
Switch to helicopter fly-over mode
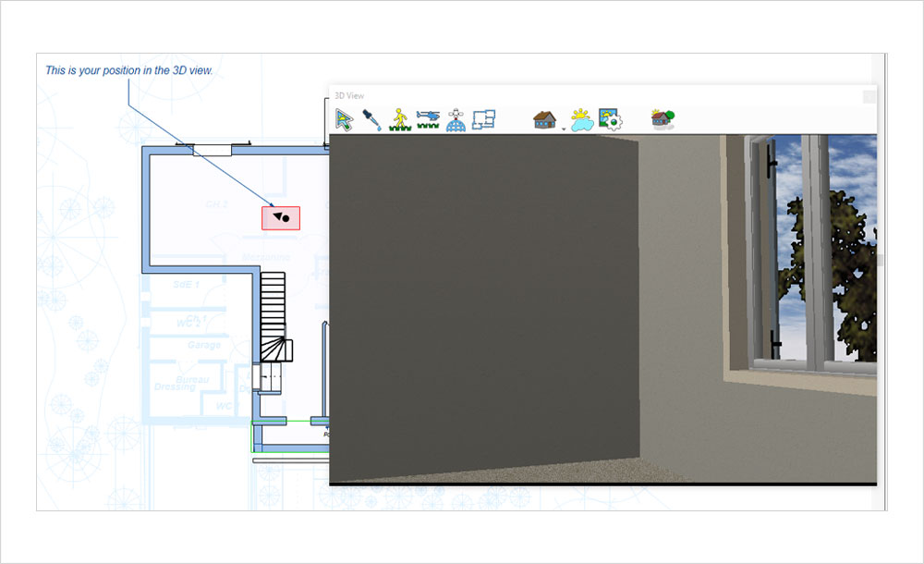(x=428, y=119)
